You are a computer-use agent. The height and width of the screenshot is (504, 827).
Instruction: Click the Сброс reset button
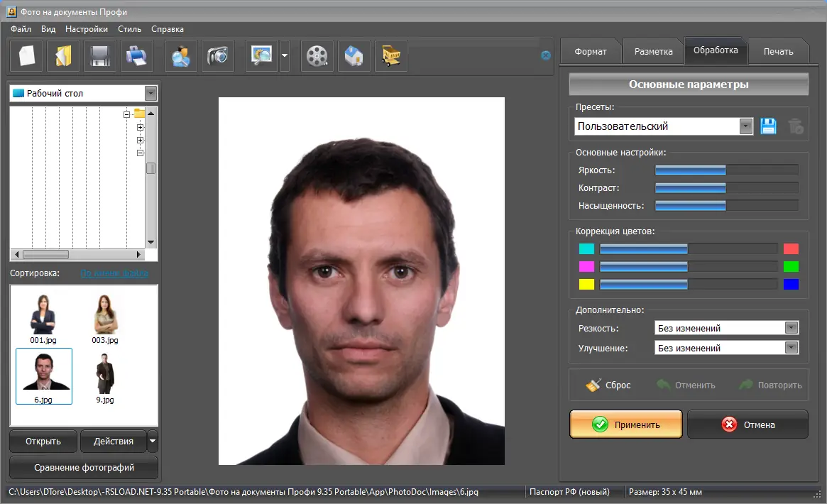[608, 385]
